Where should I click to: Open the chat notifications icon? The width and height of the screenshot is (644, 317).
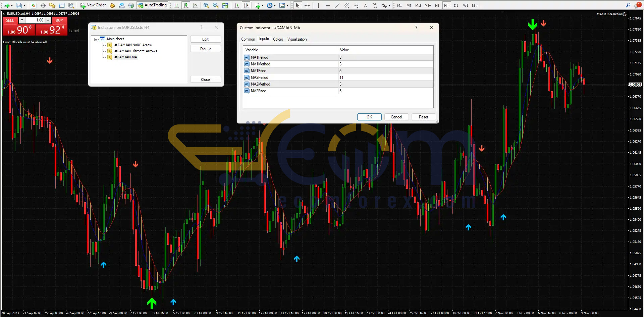[638, 5]
